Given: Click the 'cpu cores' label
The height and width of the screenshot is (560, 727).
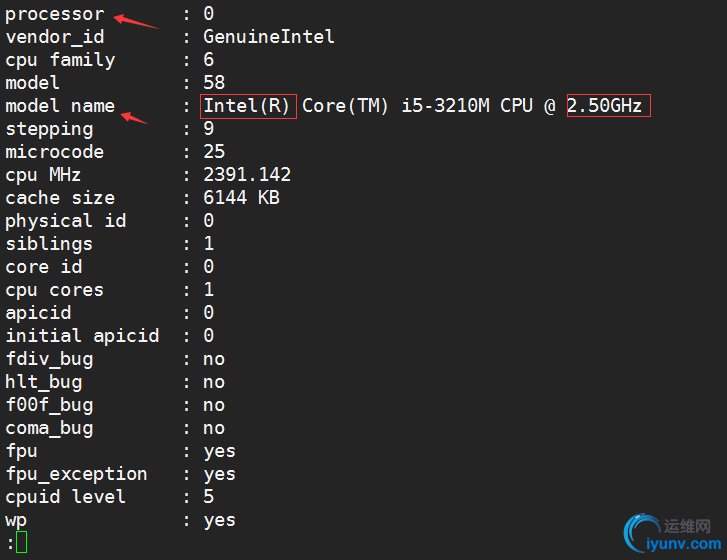Looking at the screenshot, I should (55, 291).
